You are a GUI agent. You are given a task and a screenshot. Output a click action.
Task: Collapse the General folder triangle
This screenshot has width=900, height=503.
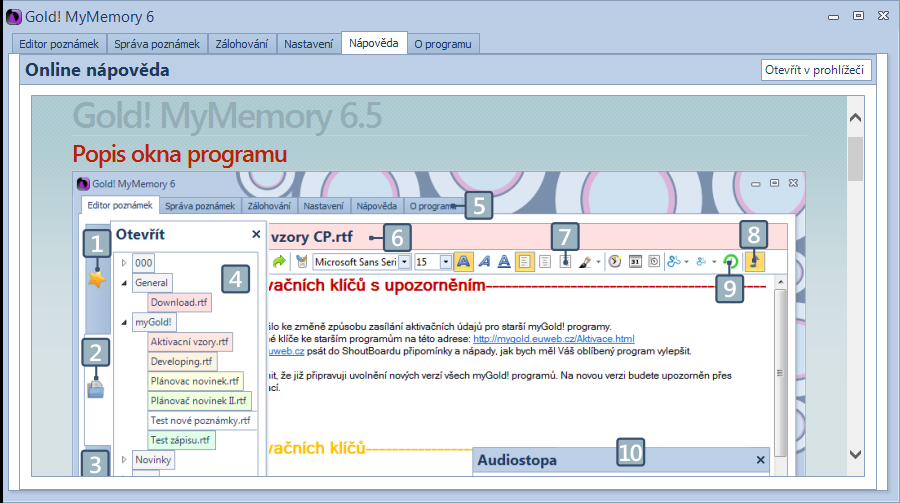[123, 283]
